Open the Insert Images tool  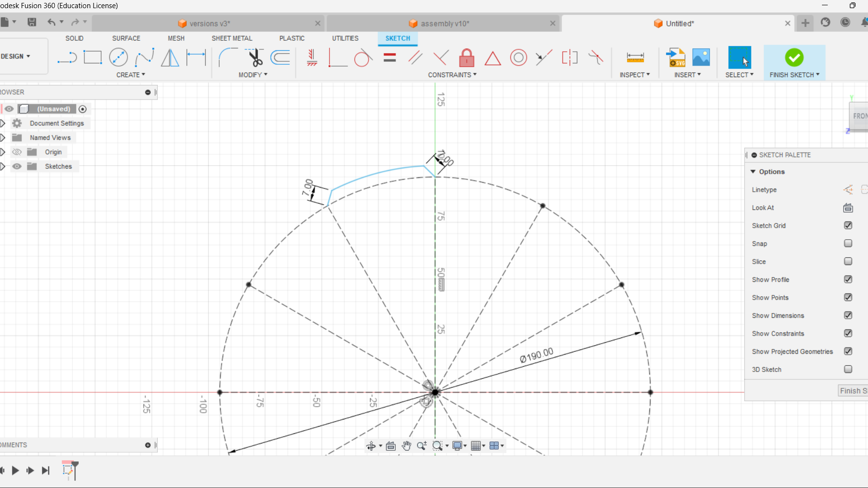[701, 57]
